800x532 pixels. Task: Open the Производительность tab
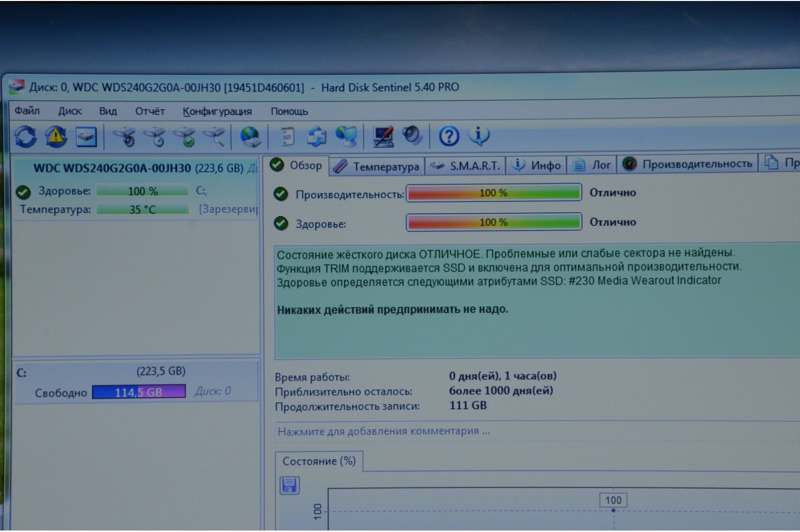pos(688,164)
